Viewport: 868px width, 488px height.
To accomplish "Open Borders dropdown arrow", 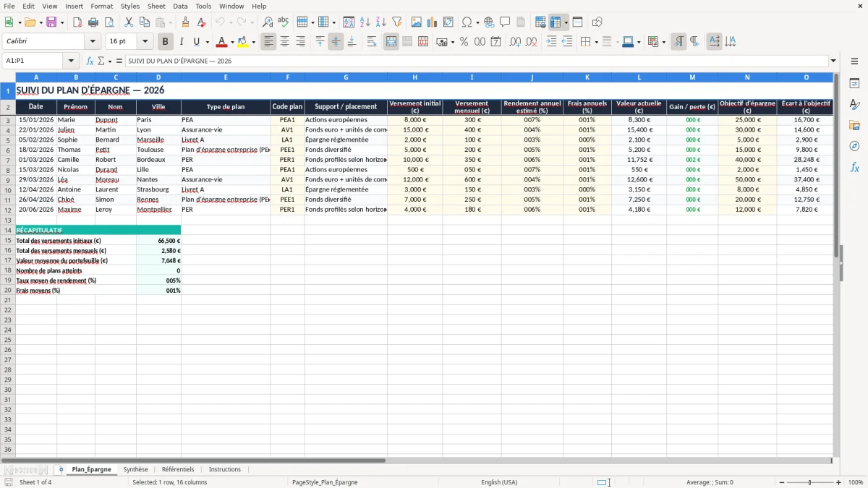I will pyautogui.click(x=596, y=42).
